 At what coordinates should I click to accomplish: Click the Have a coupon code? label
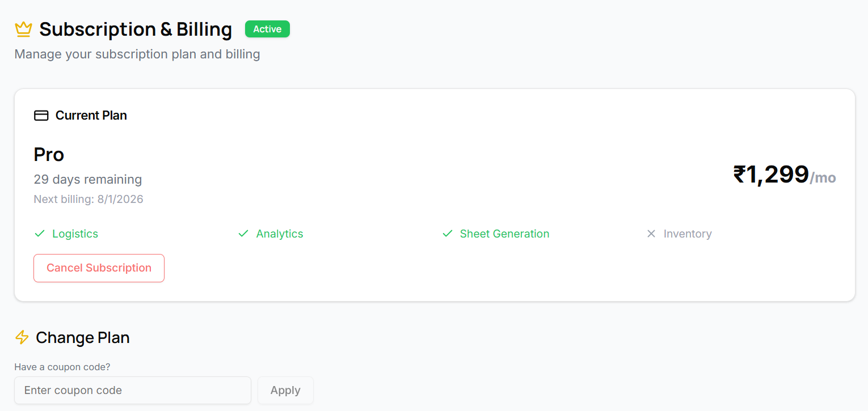click(x=62, y=367)
